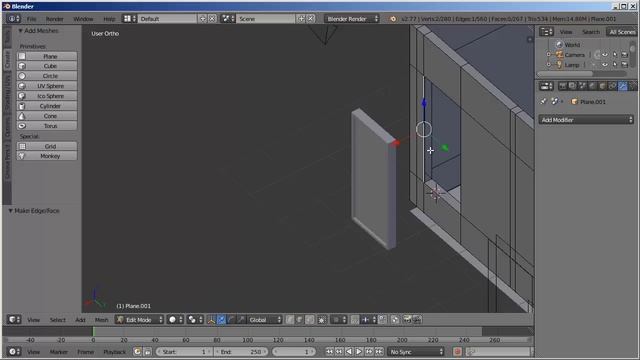Jump to first frame of timeline
The width and height of the screenshot is (640, 360).
pos(329,352)
